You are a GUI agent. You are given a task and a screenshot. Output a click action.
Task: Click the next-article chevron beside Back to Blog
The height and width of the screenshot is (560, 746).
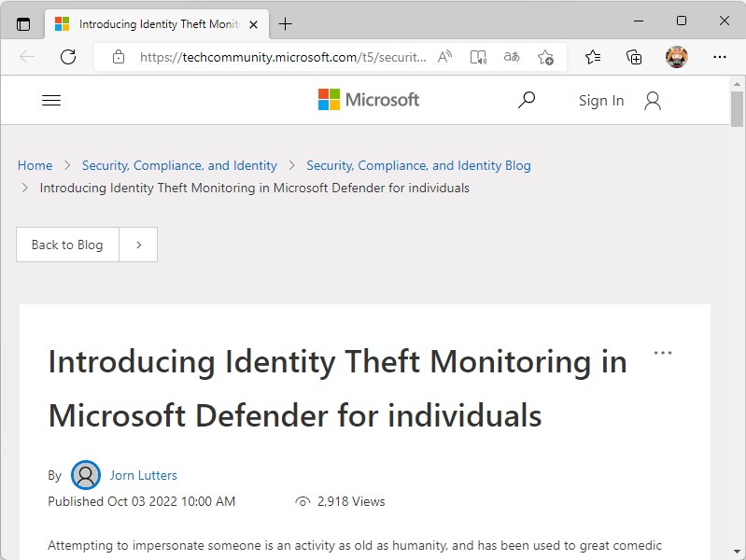(138, 245)
